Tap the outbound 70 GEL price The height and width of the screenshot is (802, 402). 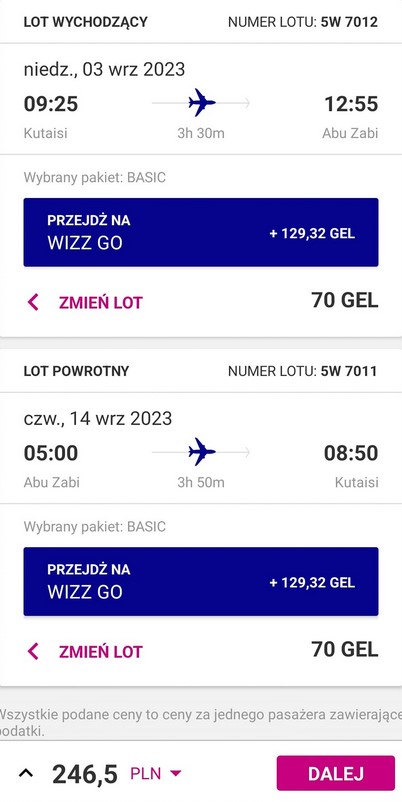pyautogui.click(x=345, y=300)
